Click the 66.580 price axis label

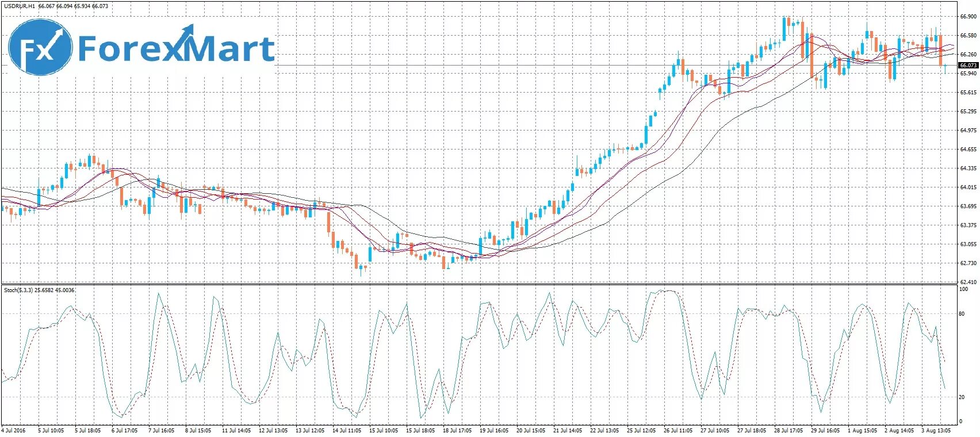pos(968,36)
